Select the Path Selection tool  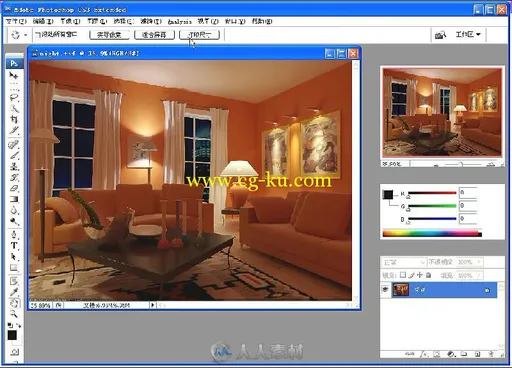click(14, 257)
